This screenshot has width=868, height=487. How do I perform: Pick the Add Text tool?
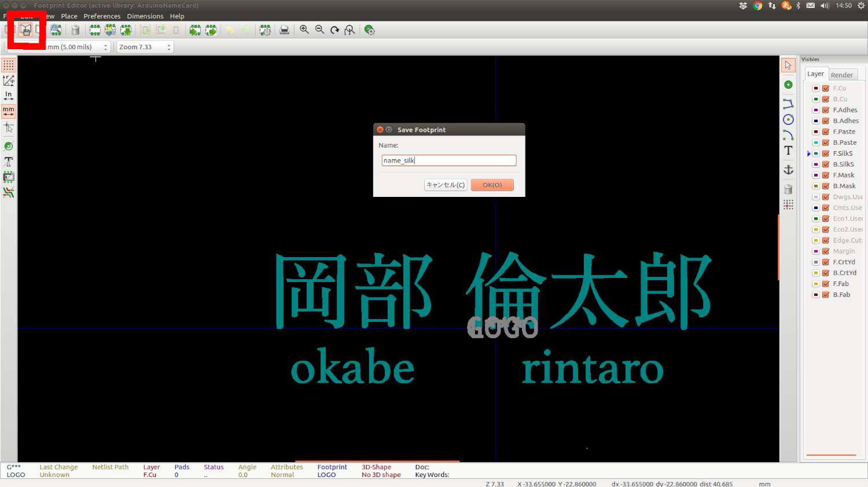(x=788, y=150)
